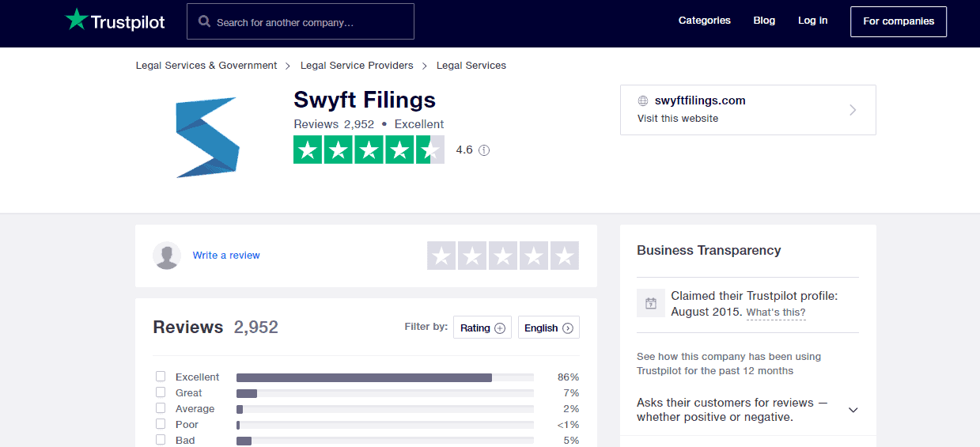Check the Average rating filter checkbox
The width and height of the screenshot is (980, 447).
pos(161,408)
